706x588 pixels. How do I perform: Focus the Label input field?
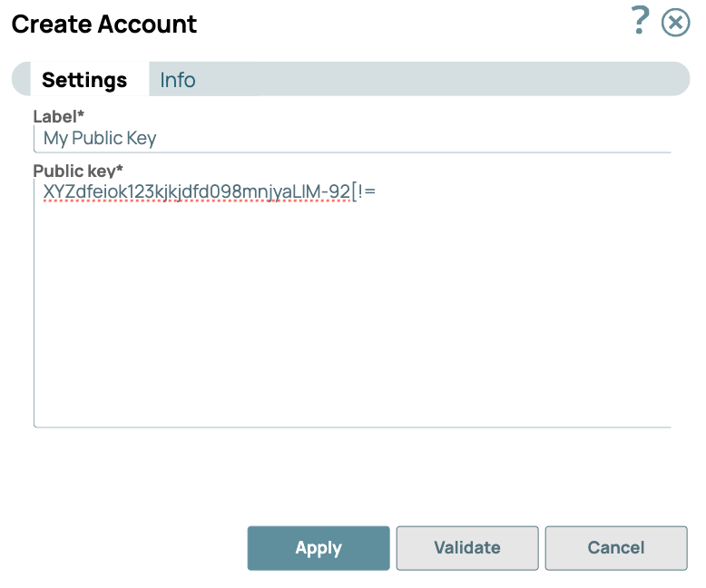352,139
